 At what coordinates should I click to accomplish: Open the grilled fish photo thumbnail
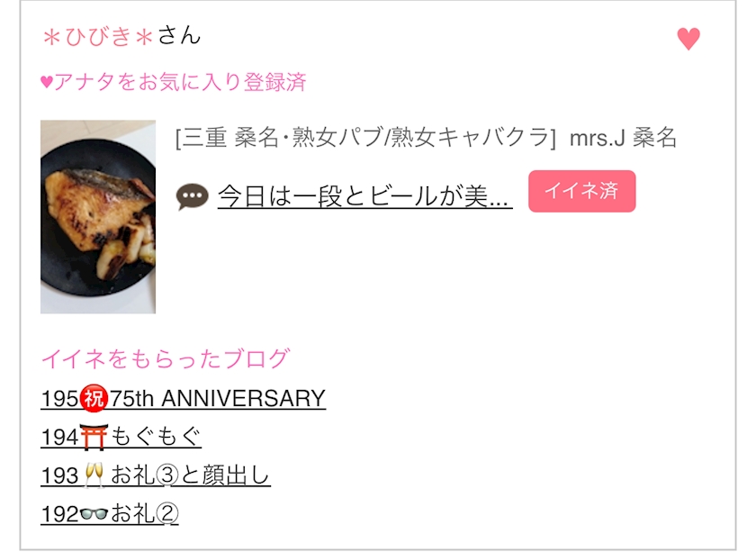tap(98, 217)
